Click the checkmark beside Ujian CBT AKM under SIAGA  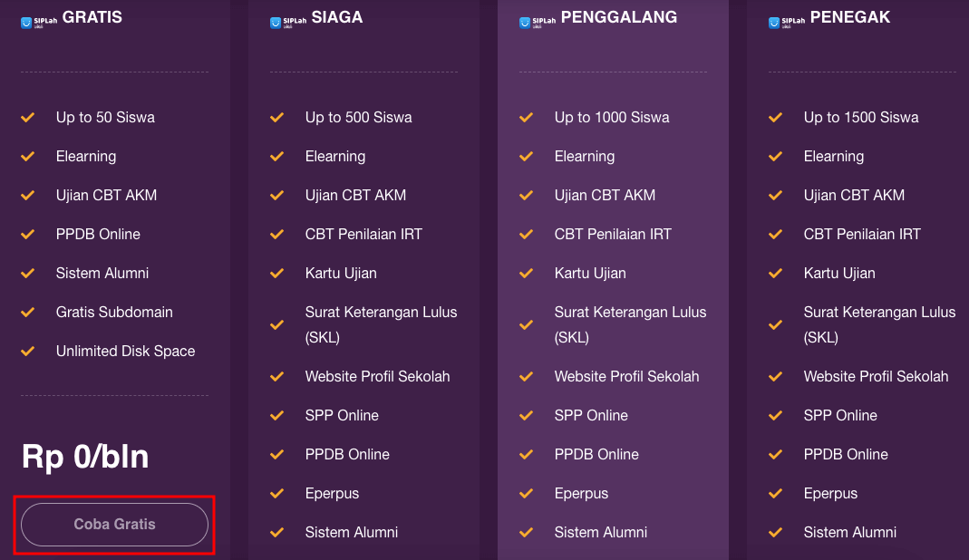pos(276,195)
